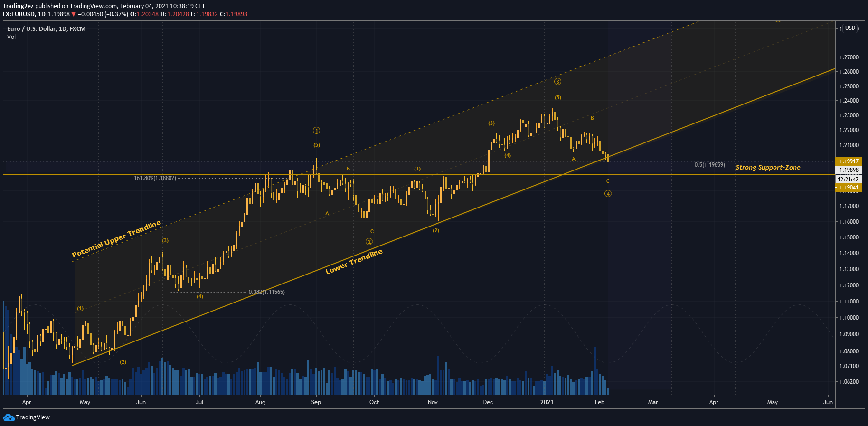Click the 0.382(1.11565) retracement label

(x=266, y=292)
